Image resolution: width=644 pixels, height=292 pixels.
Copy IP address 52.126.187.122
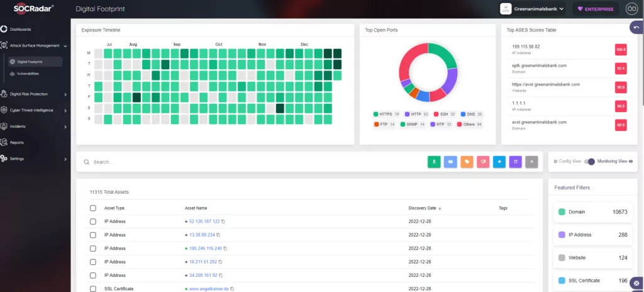(x=223, y=222)
